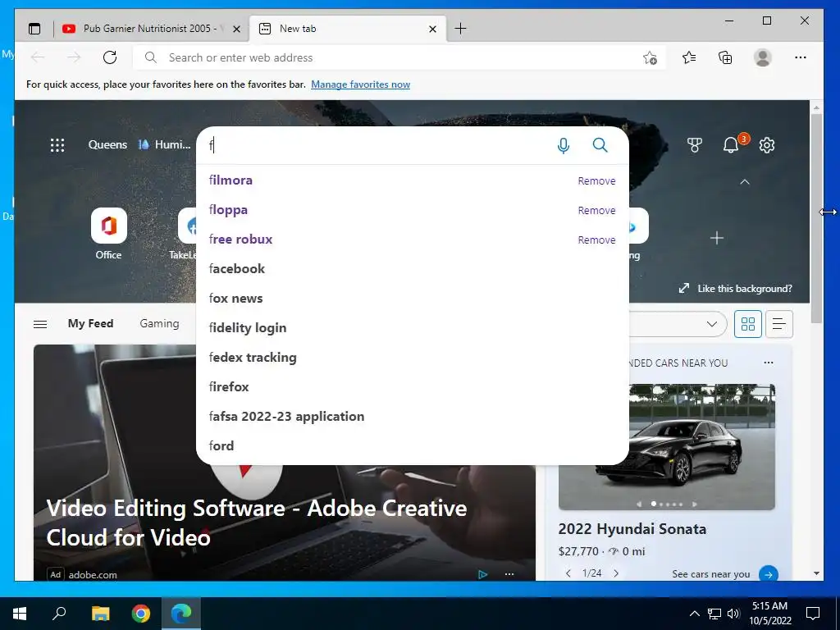
Task: Open Chrome from the taskbar
Action: point(141,614)
